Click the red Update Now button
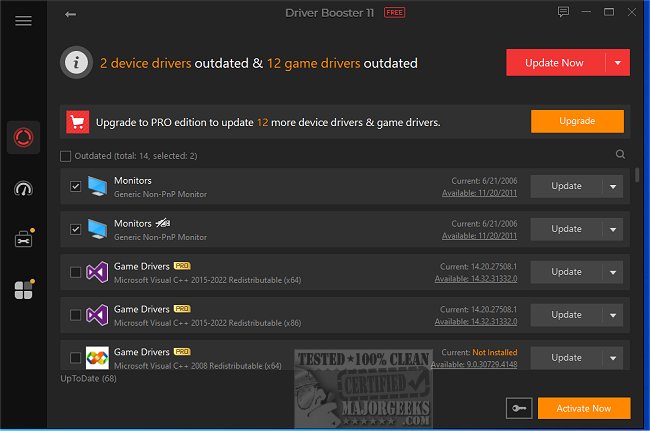 (555, 63)
